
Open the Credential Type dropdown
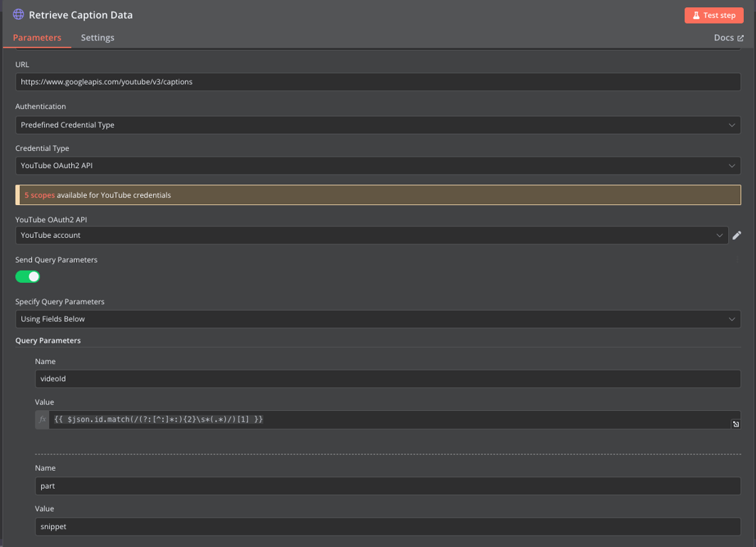(x=378, y=165)
